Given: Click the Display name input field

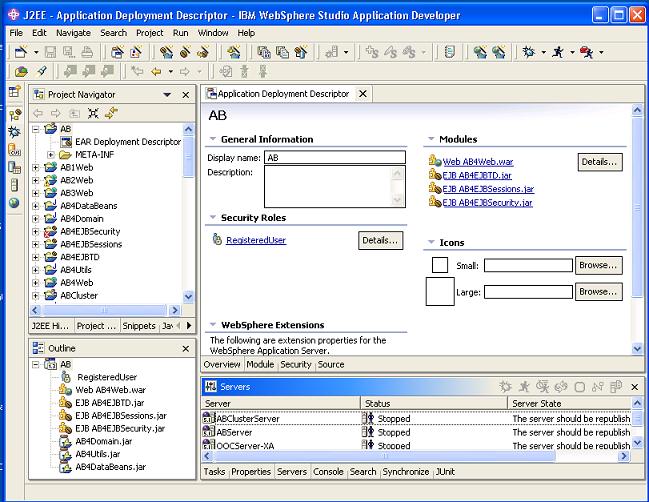Looking at the screenshot, I should point(334,157).
